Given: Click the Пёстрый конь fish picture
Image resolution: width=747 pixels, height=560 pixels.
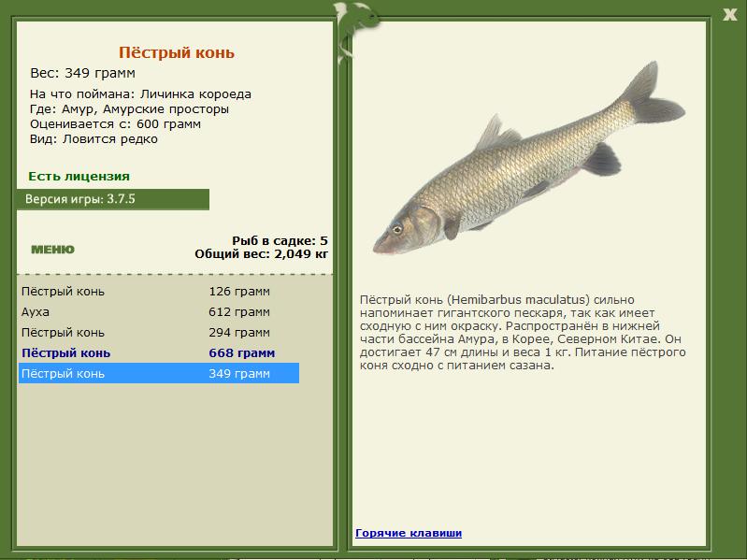Looking at the screenshot, I should click(529, 158).
